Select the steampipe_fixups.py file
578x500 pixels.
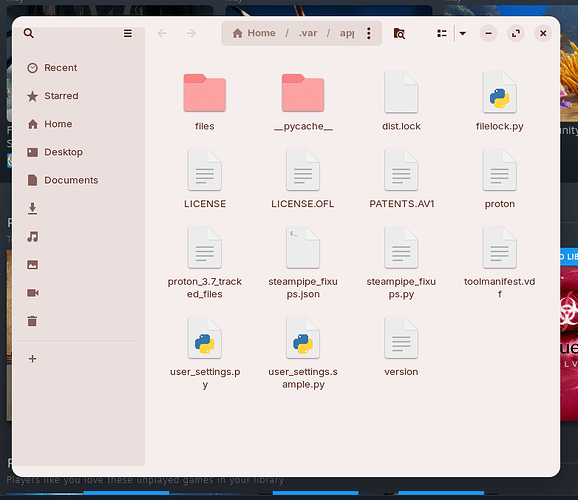[401, 263]
